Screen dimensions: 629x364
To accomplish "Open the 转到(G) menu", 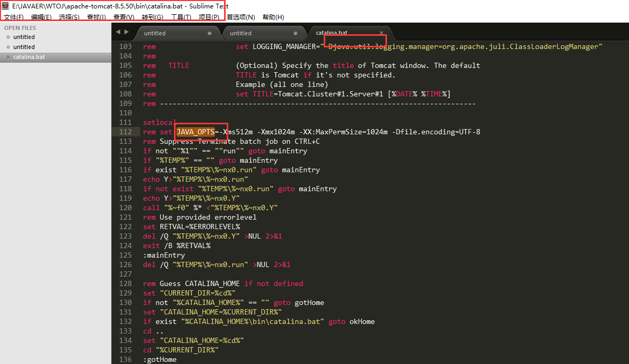I will 152,17.
